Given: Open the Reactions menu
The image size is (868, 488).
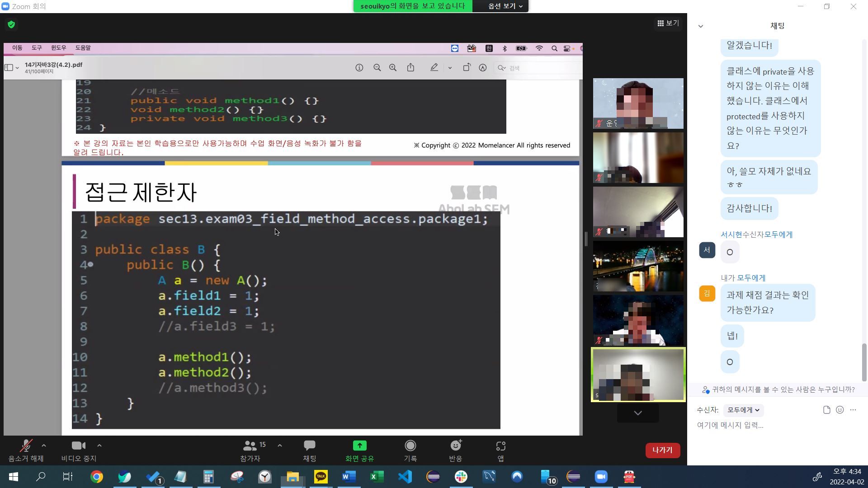Looking at the screenshot, I should pos(455,450).
